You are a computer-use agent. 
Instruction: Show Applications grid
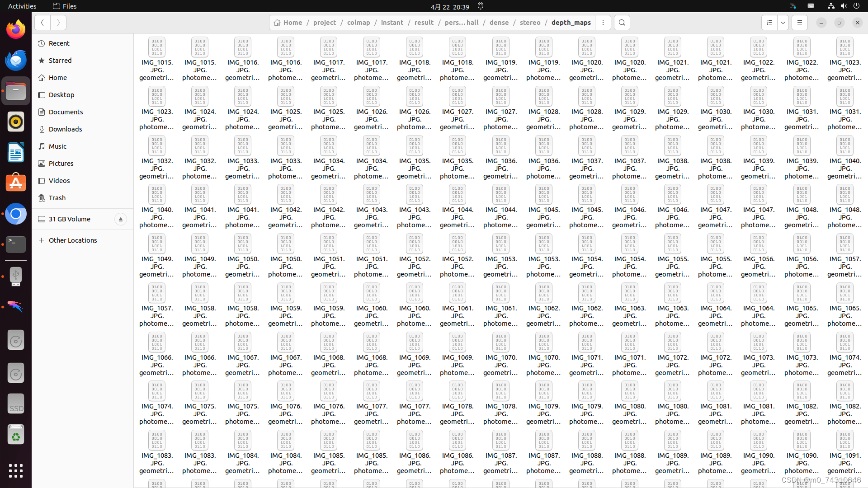(x=16, y=470)
